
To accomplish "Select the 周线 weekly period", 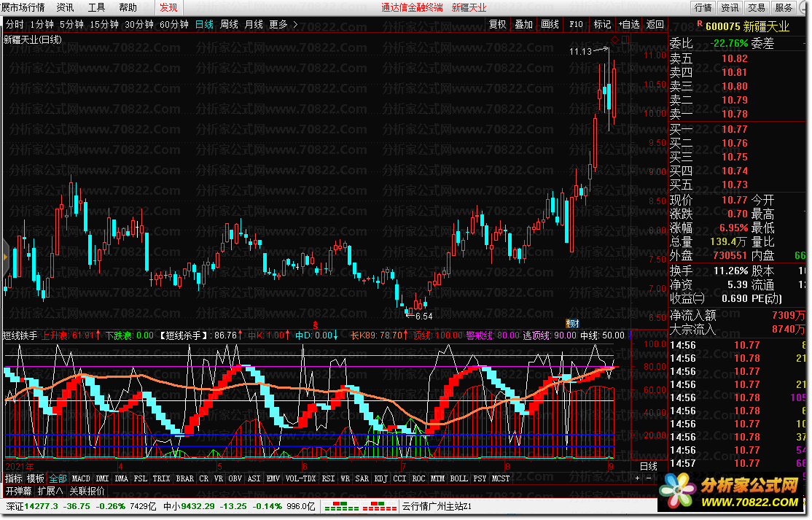I will tap(229, 24).
